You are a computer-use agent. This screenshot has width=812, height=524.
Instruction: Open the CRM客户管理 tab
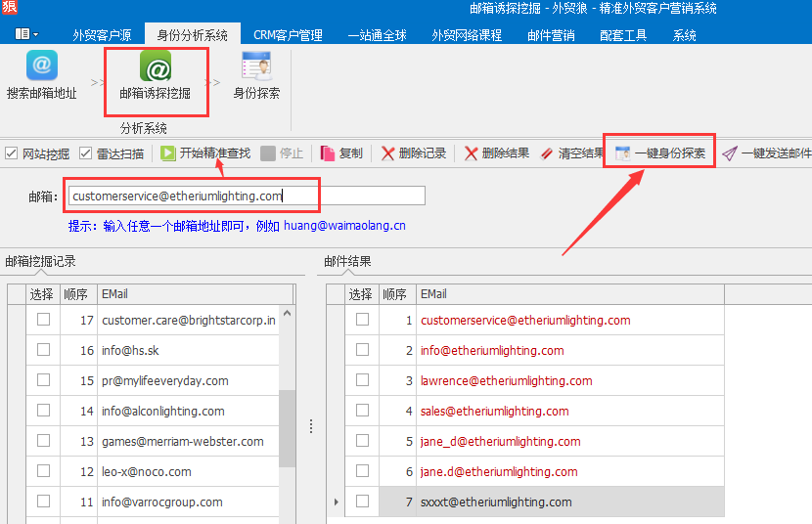tap(288, 35)
